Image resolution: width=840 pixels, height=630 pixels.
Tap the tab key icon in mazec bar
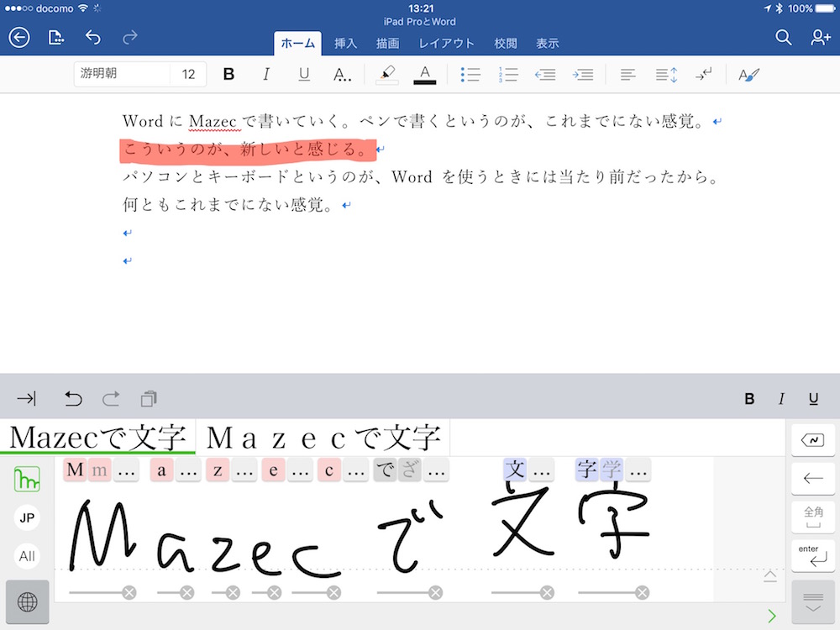tap(26, 398)
